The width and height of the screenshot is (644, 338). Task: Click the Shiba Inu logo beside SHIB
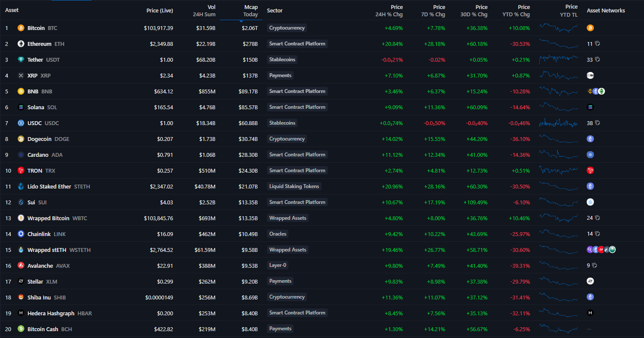[21, 297]
